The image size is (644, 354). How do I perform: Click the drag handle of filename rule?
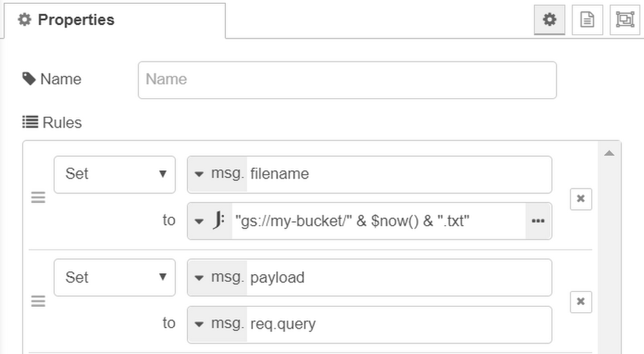(x=38, y=198)
